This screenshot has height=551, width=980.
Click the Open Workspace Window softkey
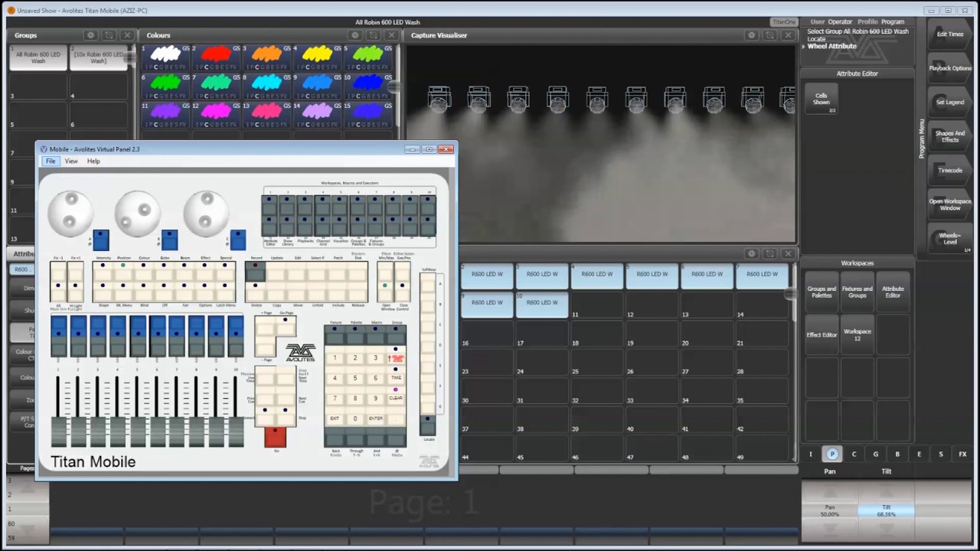point(950,204)
